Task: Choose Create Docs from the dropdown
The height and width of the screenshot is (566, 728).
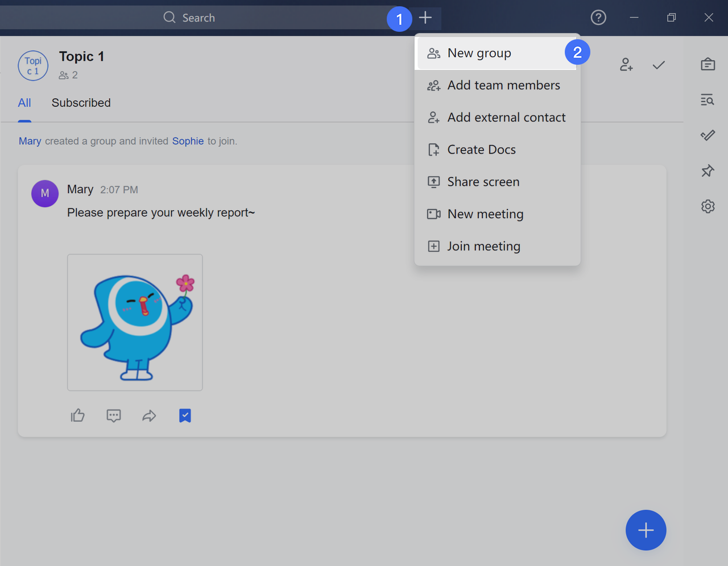Action: [x=481, y=150]
